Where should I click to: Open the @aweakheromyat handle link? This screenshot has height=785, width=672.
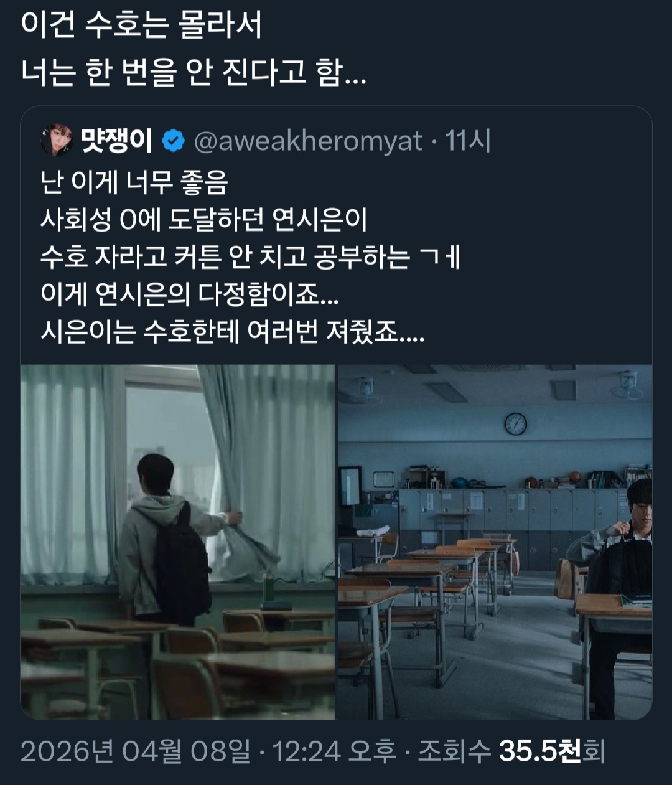(309, 142)
